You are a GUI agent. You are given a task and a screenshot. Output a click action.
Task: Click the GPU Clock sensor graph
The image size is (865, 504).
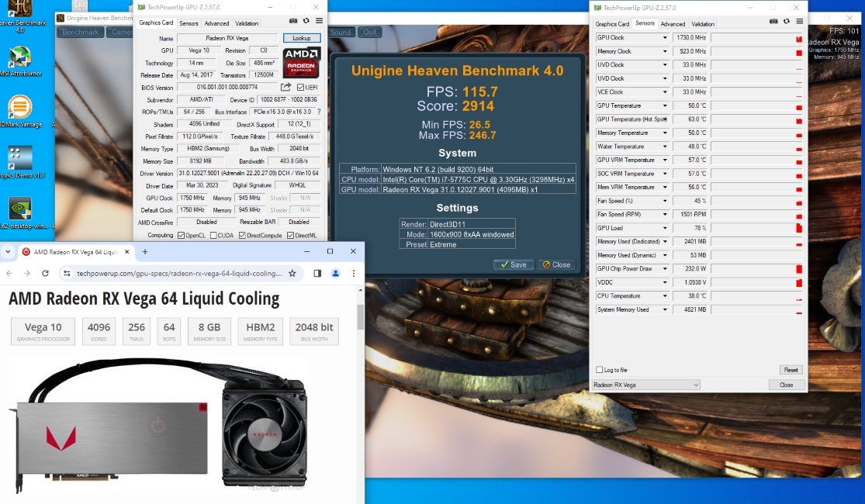(x=756, y=37)
